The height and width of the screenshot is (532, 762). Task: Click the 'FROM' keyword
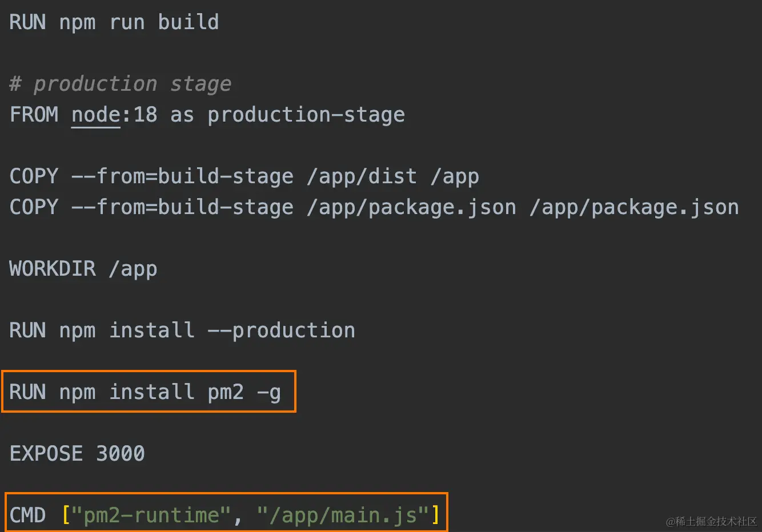[34, 115]
